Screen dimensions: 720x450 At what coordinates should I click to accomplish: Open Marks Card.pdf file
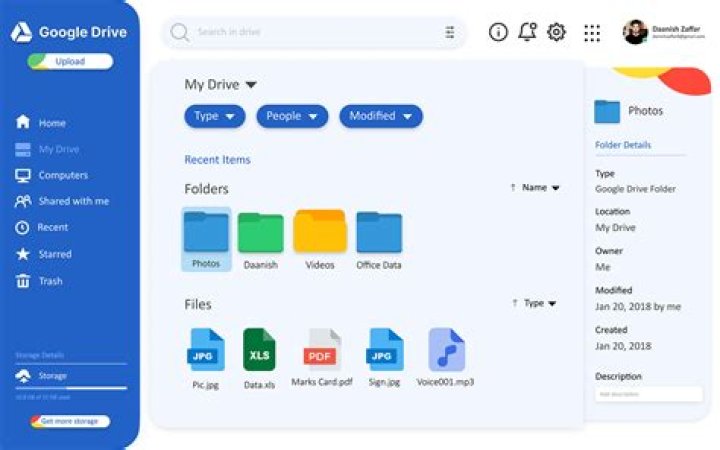321,350
